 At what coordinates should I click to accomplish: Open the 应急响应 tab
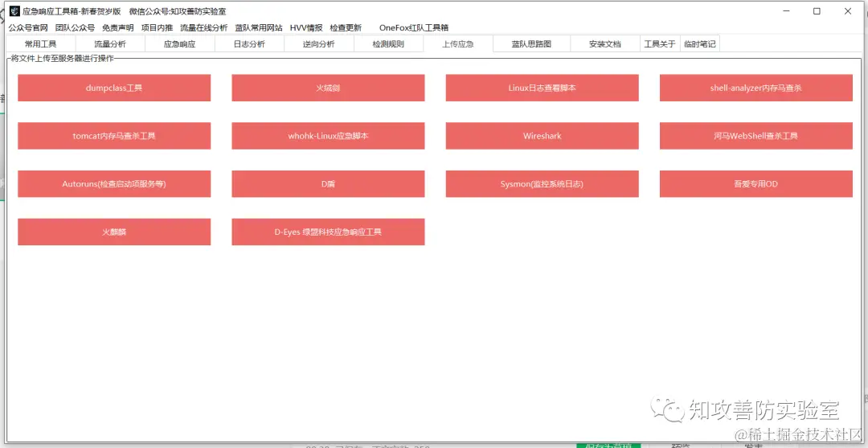pos(180,44)
